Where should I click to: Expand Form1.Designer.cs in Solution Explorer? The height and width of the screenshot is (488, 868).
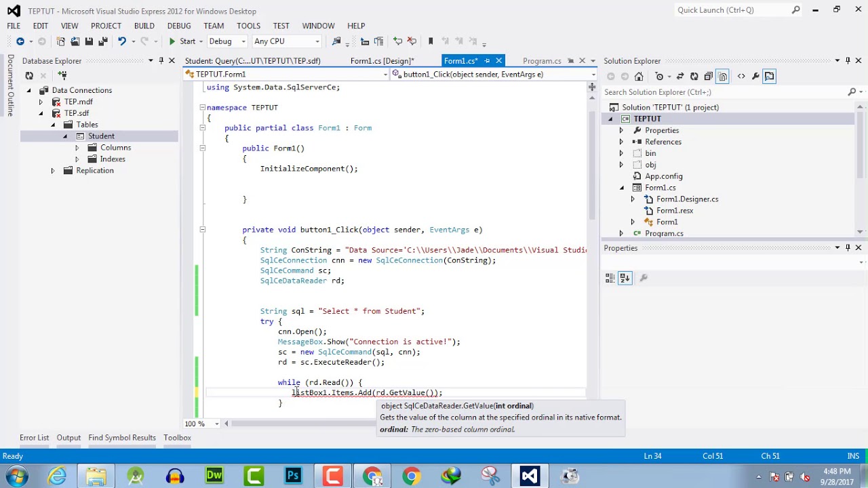point(633,199)
